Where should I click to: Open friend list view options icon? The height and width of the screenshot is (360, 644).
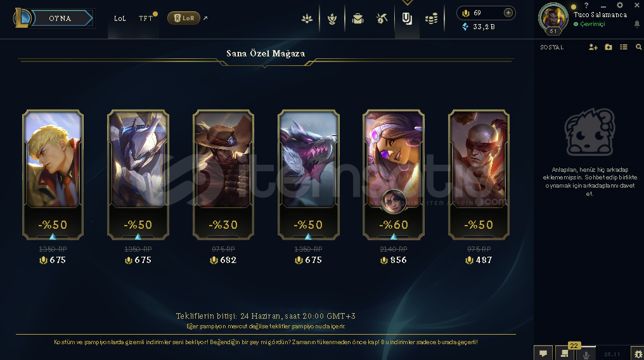[624, 47]
